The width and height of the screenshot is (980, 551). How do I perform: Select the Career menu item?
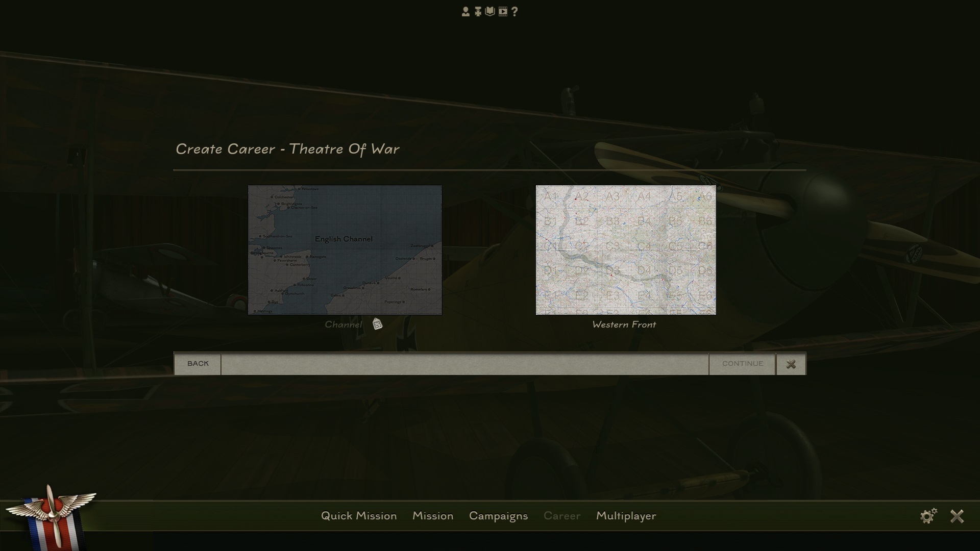tap(561, 516)
